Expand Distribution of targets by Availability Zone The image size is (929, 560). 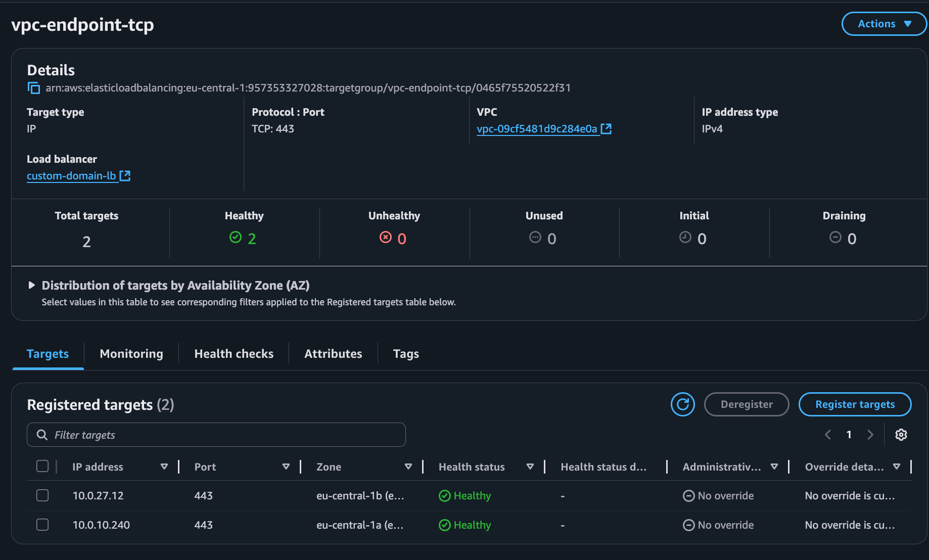tap(32, 286)
